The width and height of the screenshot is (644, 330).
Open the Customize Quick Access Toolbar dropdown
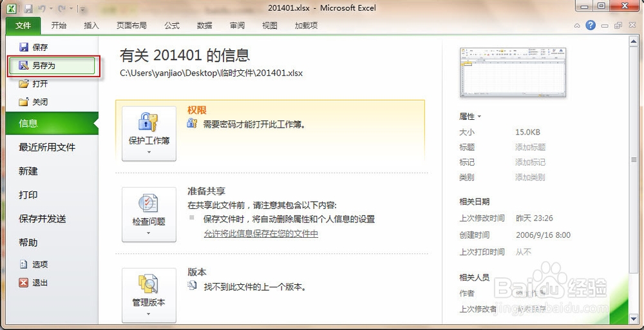coord(82,8)
